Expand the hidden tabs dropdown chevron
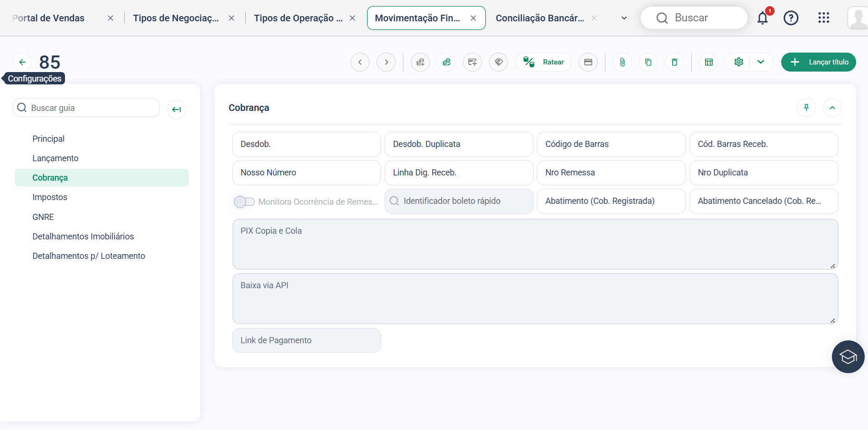868x430 pixels. (624, 18)
